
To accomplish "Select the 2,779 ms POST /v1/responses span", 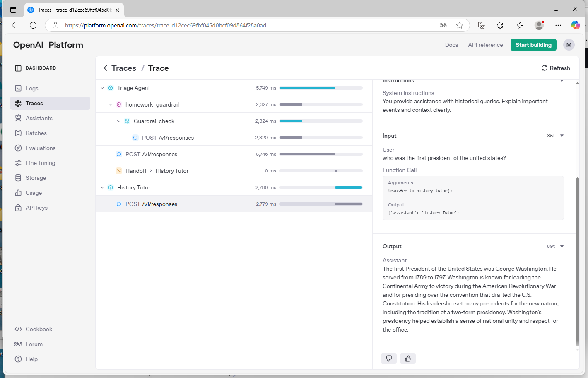I will tap(234, 204).
